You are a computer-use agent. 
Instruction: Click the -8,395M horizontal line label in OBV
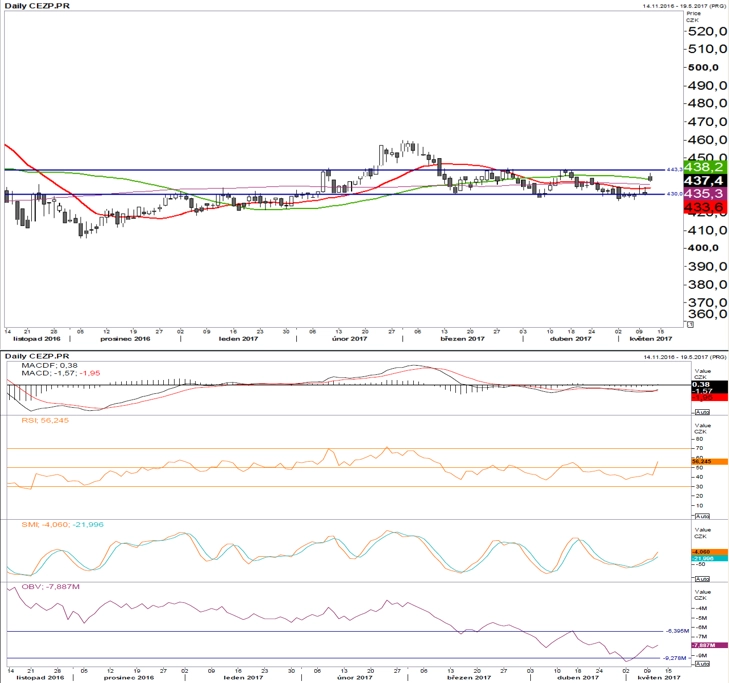677,631
